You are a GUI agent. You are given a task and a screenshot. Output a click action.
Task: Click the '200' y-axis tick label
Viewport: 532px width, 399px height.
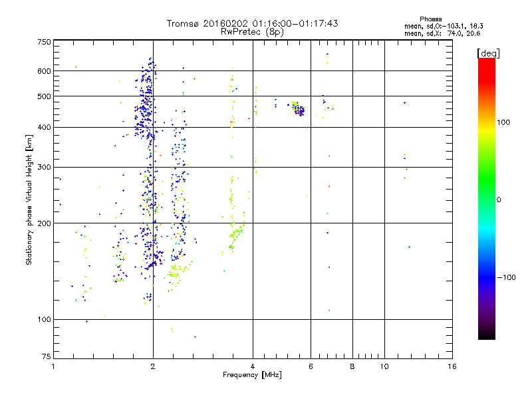(x=44, y=223)
